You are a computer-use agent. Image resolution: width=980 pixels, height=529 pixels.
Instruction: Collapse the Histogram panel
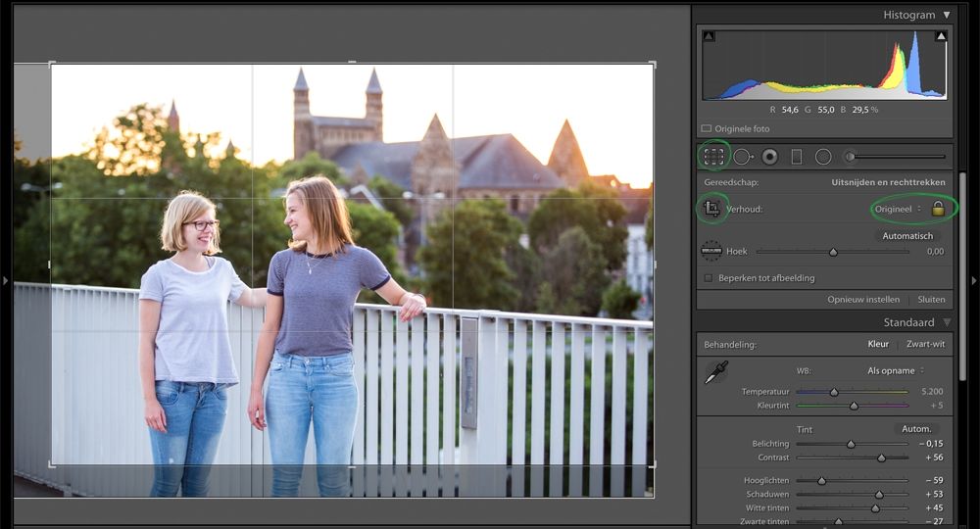click(946, 15)
